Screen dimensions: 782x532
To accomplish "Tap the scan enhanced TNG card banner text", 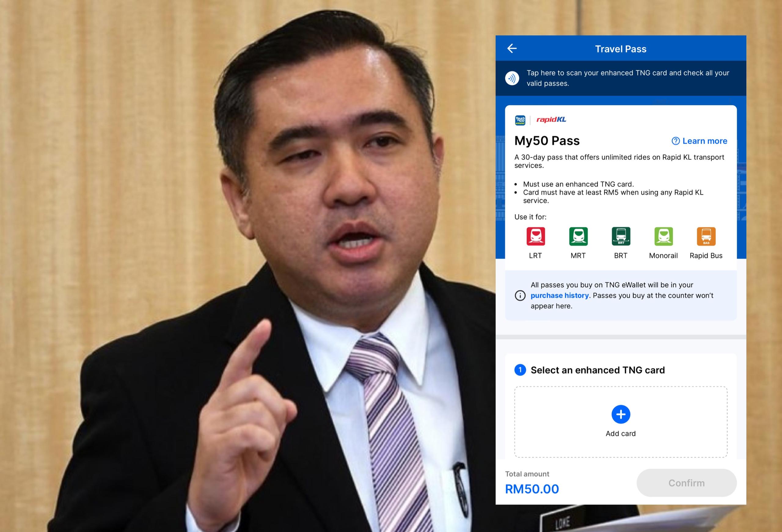I will (627, 78).
